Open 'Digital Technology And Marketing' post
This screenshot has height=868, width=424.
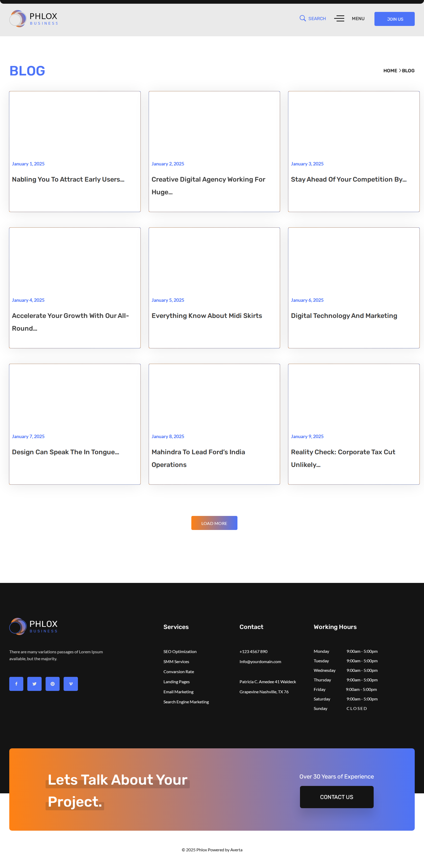pyautogui.click(x=344, y=316)
